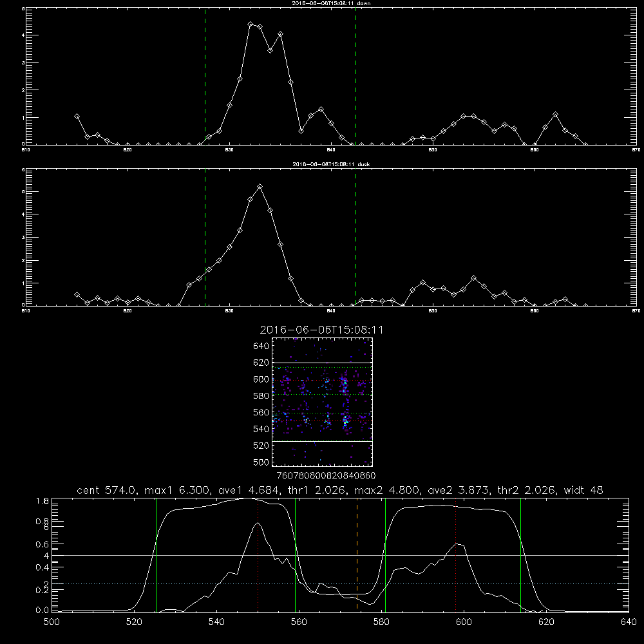Click the '2016-06-06T15:08:11 dusk' plot title
This screenshot has height=644, width=644.
(331, 164)
